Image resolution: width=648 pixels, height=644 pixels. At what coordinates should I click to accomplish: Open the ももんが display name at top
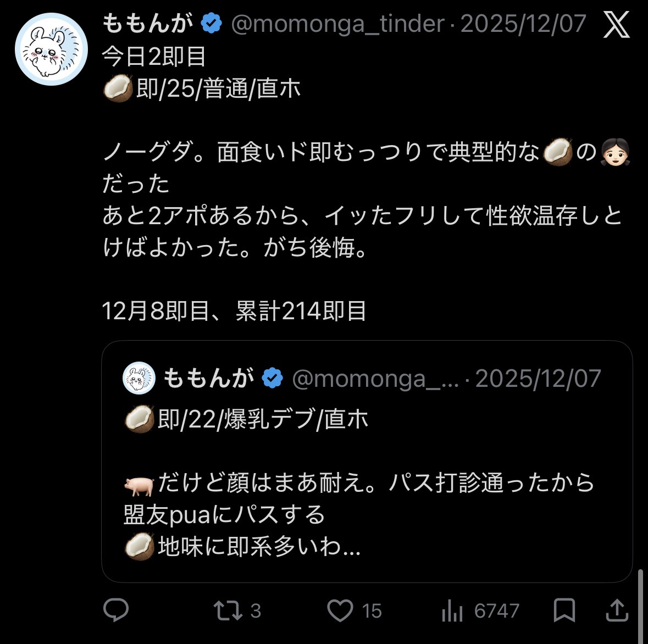tap(147, 24)
